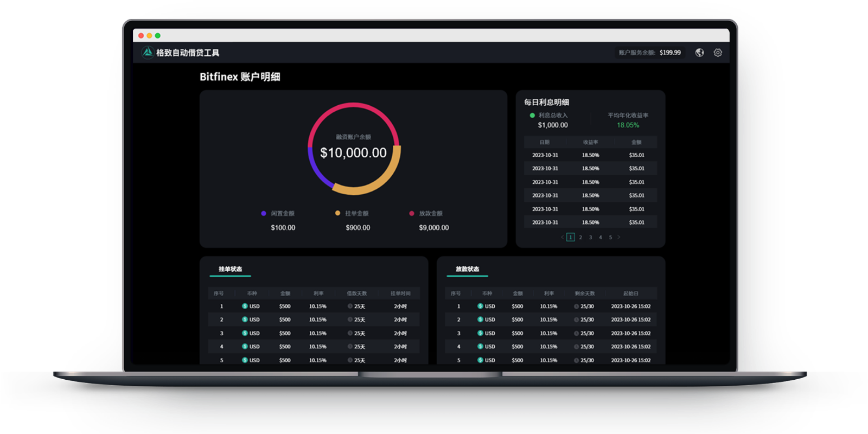The width and height of the screenshot is (868, 434).
Task: Click the 日期 column header
Action: point(545,142)
